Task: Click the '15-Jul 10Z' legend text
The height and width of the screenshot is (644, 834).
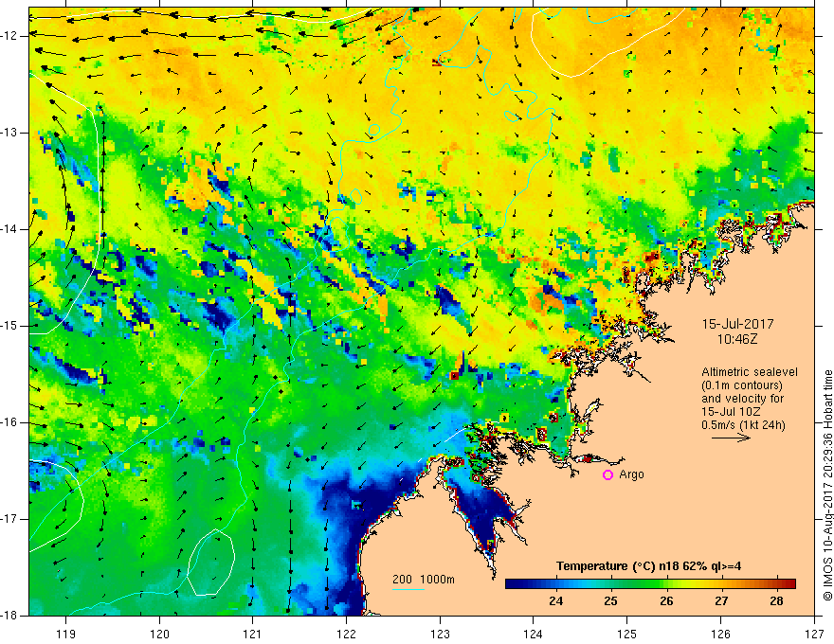Action: point(731,412)
